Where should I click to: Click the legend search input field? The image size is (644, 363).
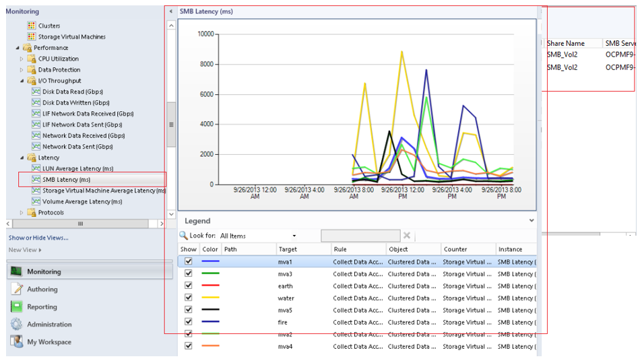tap(360, 236)
